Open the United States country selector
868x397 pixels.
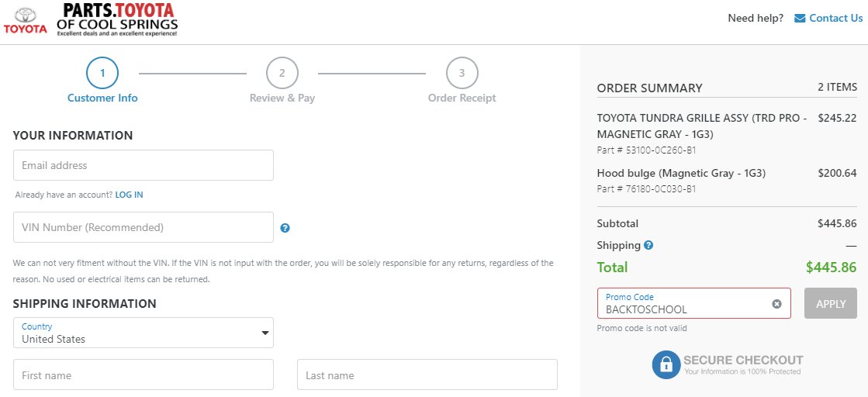point(144,333)
